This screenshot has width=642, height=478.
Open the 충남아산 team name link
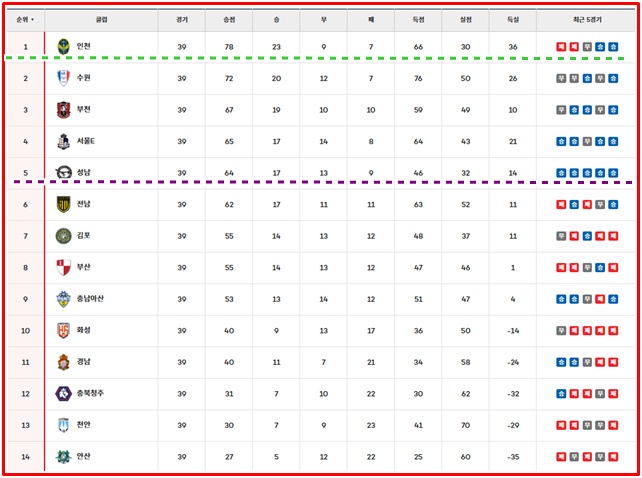click(90, 299)
